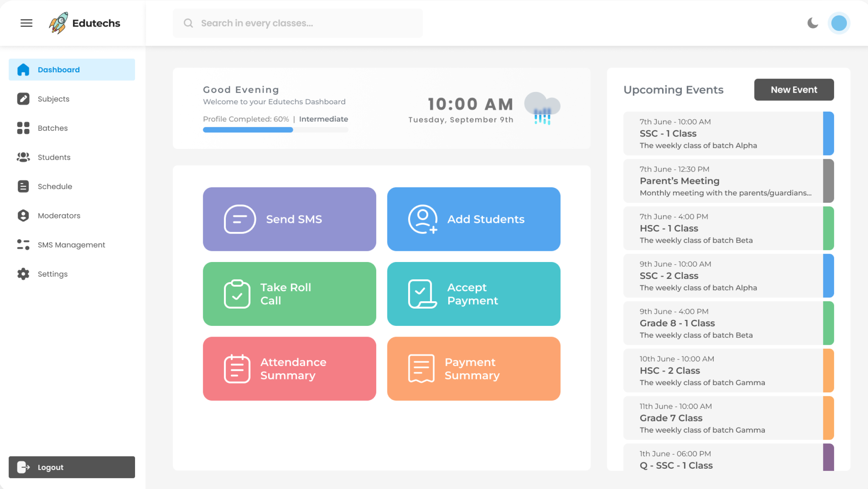Click the user profile avatar
This screenshot has width=868, height=489.
click(839, 23)
